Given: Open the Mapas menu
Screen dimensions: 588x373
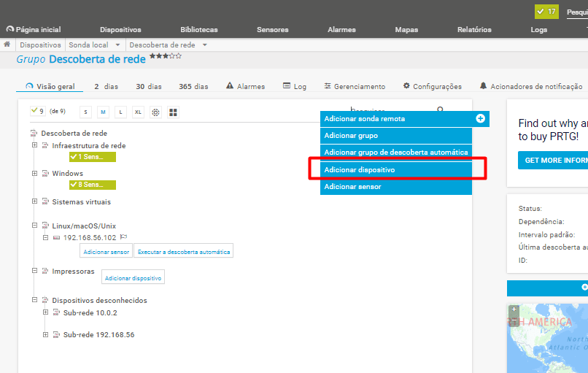Looking at the screenshot, I should (x=406, y=30).
